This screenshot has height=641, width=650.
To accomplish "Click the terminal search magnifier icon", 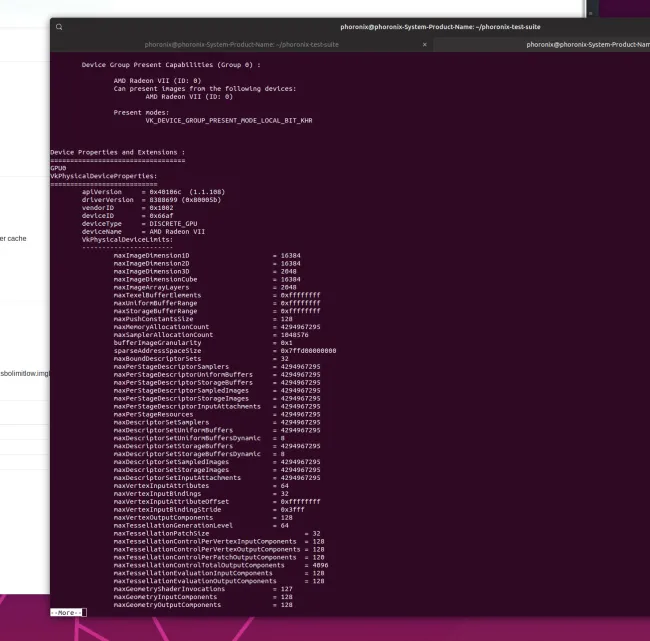I will [x=59, y=27].
